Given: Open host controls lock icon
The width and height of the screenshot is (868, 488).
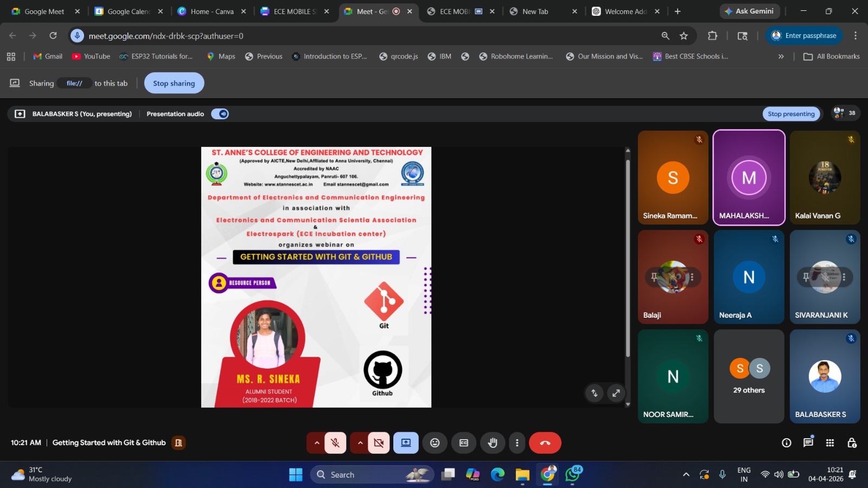Looking at the screenshot, I should pos(852,443).
